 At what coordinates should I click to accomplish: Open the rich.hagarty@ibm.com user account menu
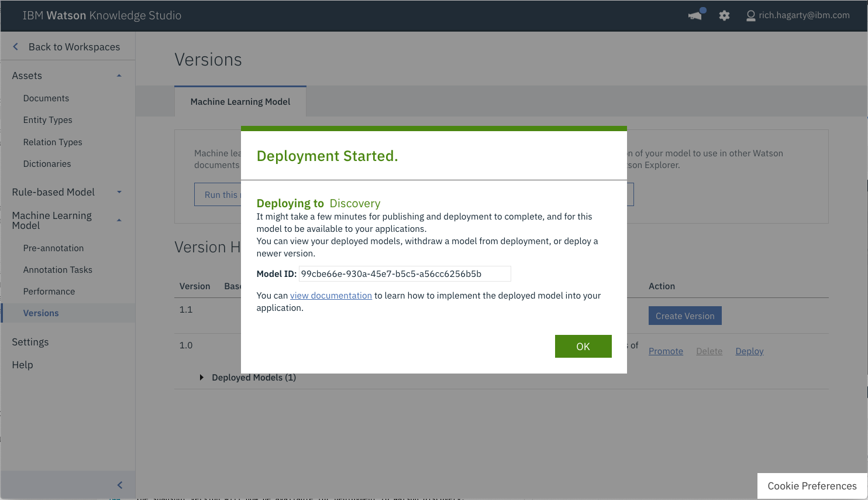(798, 15)
